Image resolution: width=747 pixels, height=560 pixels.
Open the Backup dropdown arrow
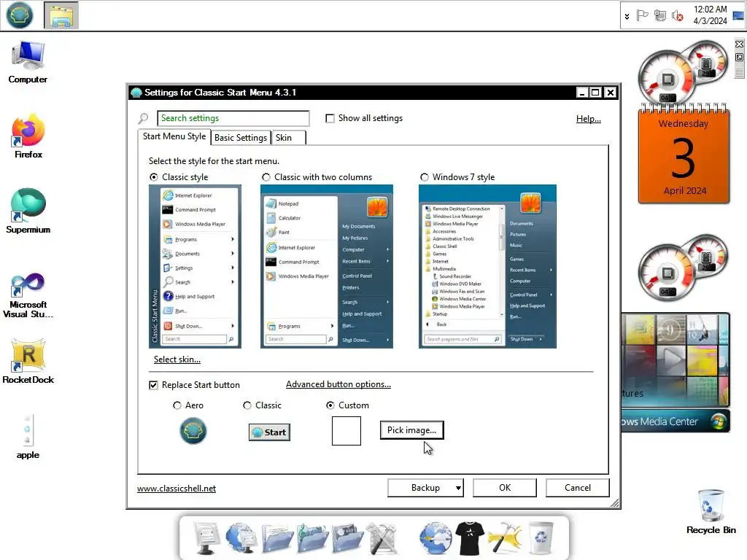[x=458, y=488]
